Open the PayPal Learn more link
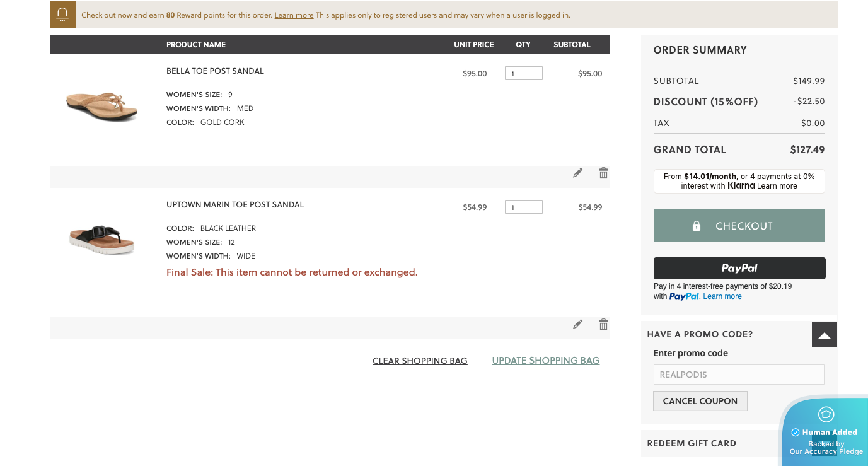 click(x=722, y=296)
